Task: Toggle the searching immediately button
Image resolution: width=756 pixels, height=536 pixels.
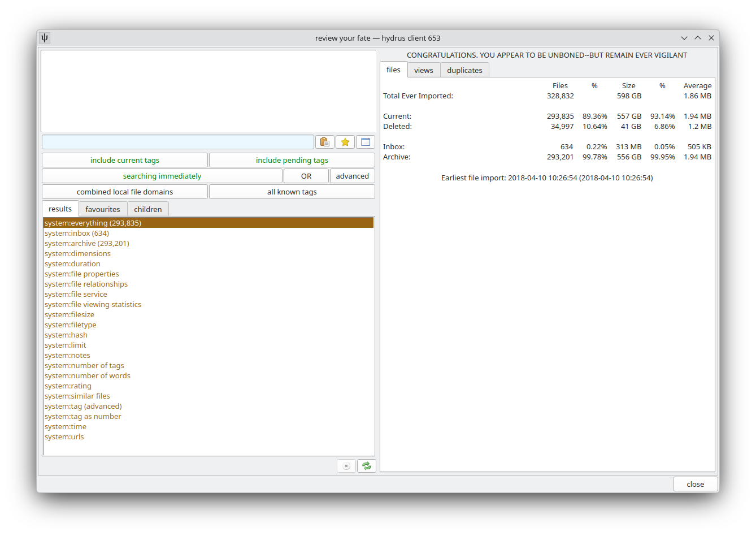Action: 162,176
